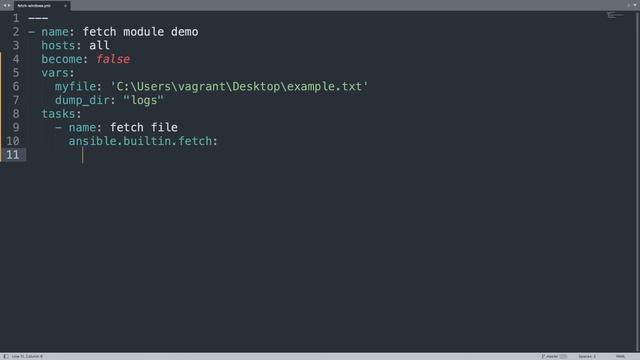Click line number 11 in gutter
640x360 pixels.
tap(13, 155)
